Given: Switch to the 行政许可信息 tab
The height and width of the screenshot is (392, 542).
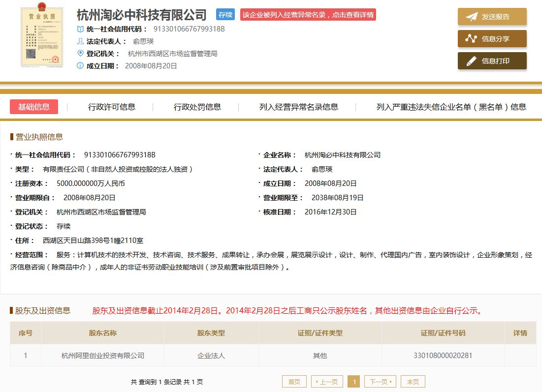Looking at the screenshot, I should pos(112,107).
